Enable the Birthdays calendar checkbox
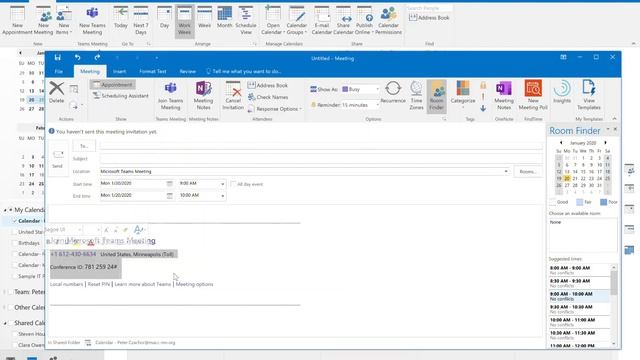 pos(15,243)
